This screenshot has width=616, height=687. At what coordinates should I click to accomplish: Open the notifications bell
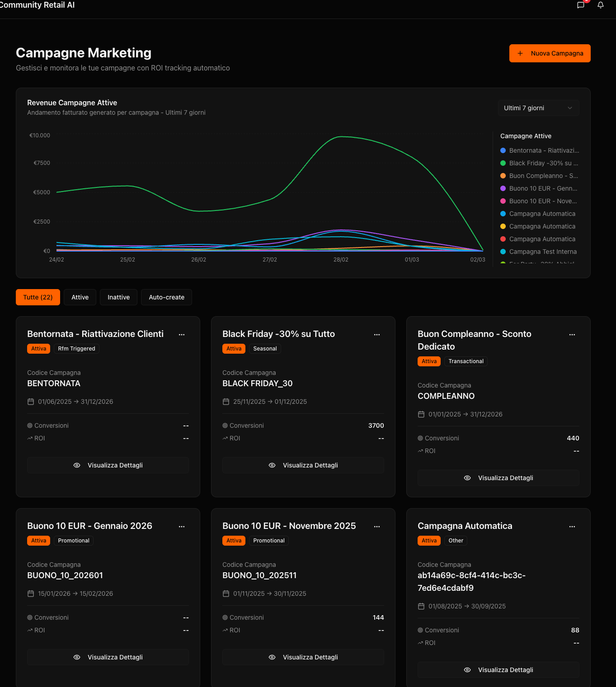click(601, 5)
